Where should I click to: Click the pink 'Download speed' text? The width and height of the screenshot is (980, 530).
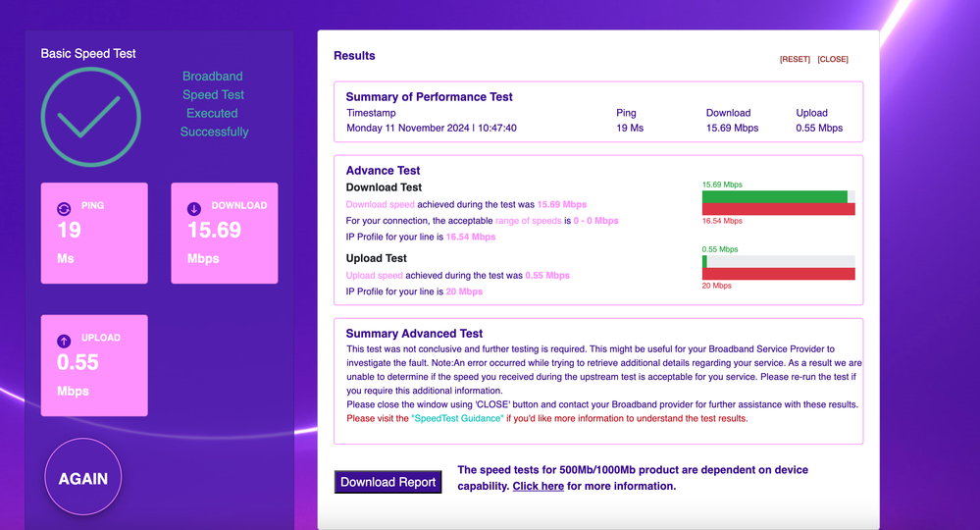(x=381, y=205)
